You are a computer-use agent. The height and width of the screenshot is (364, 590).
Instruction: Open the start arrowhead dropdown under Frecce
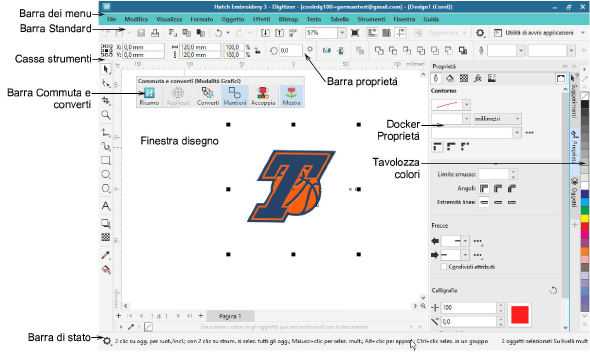tap(465, 241)
